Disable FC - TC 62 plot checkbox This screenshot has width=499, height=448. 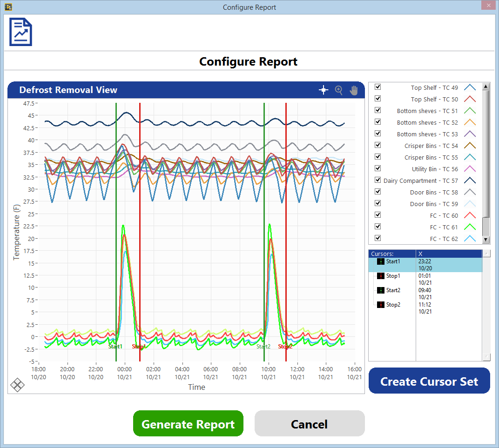pos(378,238)
